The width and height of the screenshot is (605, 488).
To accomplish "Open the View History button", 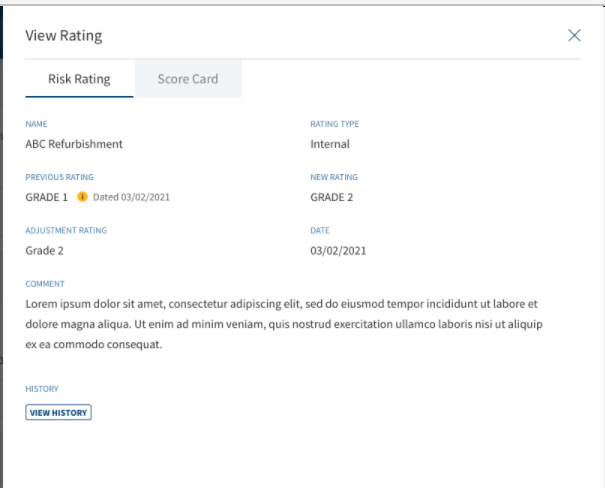I will coord(58,412).
